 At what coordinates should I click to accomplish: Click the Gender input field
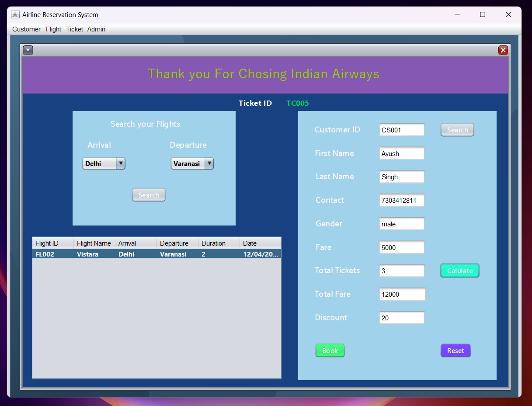pos(402,223)
